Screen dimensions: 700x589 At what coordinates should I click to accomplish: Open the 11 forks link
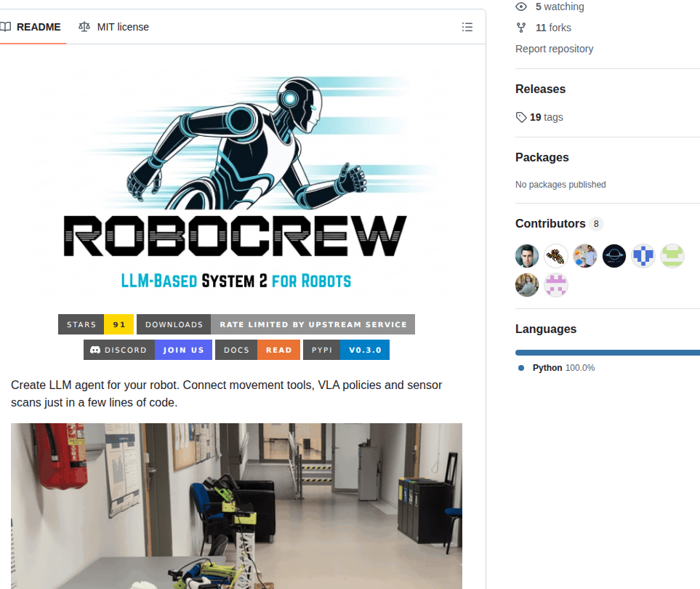tap(553, 28)
